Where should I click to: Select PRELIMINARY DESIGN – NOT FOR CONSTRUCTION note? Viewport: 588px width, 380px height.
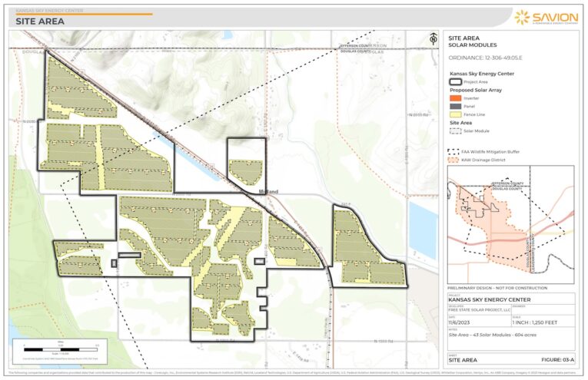(x=497, y=289)
